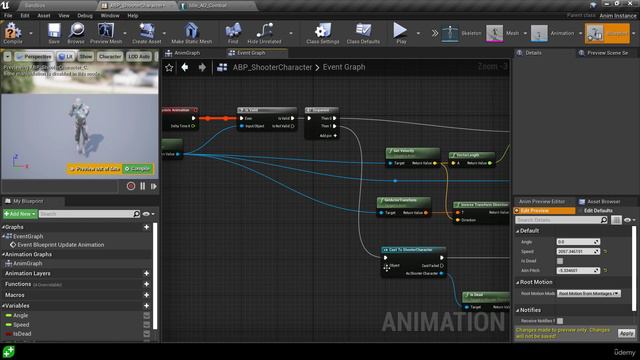Screen dimensions: 640x360
Task: Open viewport options dropdown arrow
Action: point(7,57)
